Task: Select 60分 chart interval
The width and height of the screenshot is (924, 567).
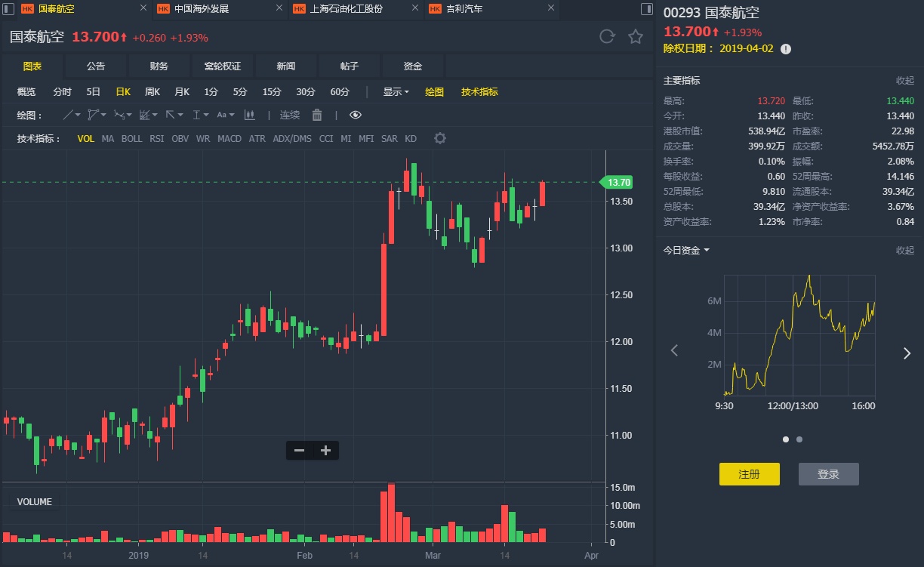Action: 340,92
